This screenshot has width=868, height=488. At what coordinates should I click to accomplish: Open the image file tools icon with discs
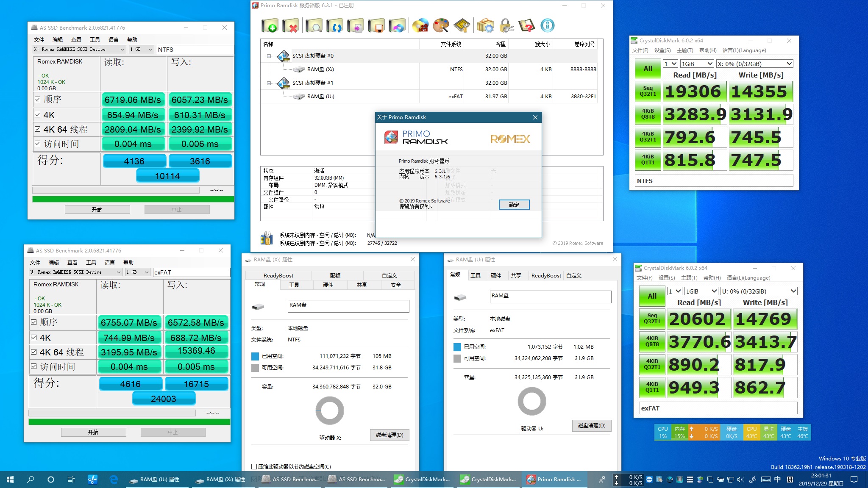click(x=420, y=26)
